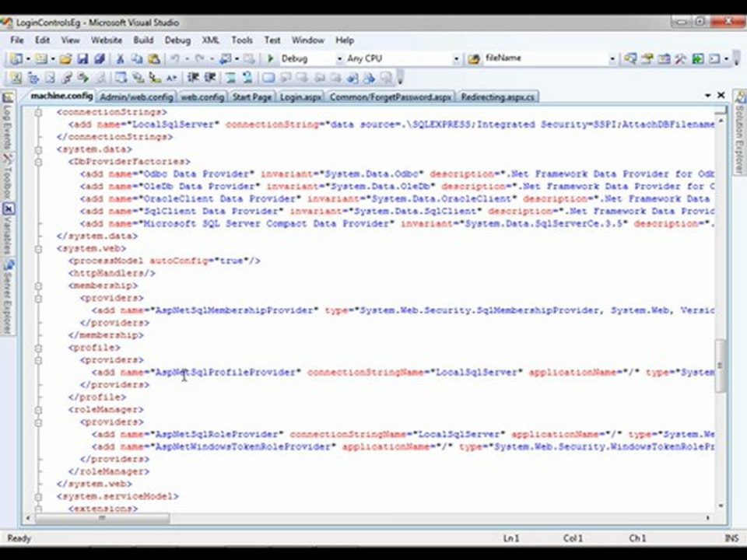Open the Solution Explorer docked side tab

tap(739, 133)
